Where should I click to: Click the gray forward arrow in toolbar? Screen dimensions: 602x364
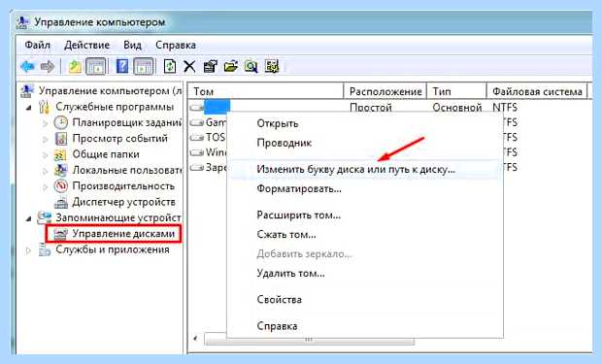(48, 66)
